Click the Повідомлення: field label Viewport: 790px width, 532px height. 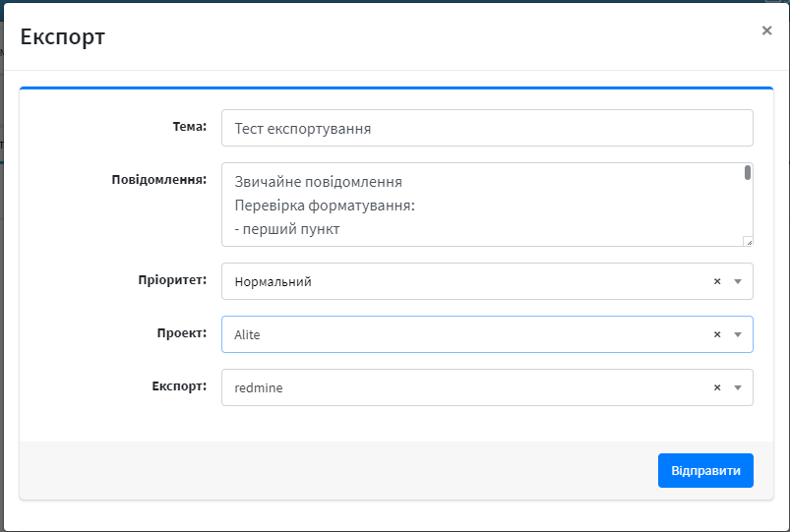tap(158, 179)
